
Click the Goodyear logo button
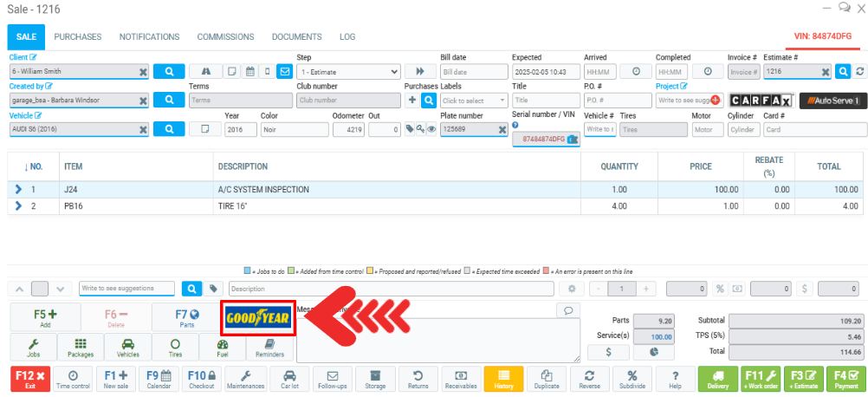(257, 318)
